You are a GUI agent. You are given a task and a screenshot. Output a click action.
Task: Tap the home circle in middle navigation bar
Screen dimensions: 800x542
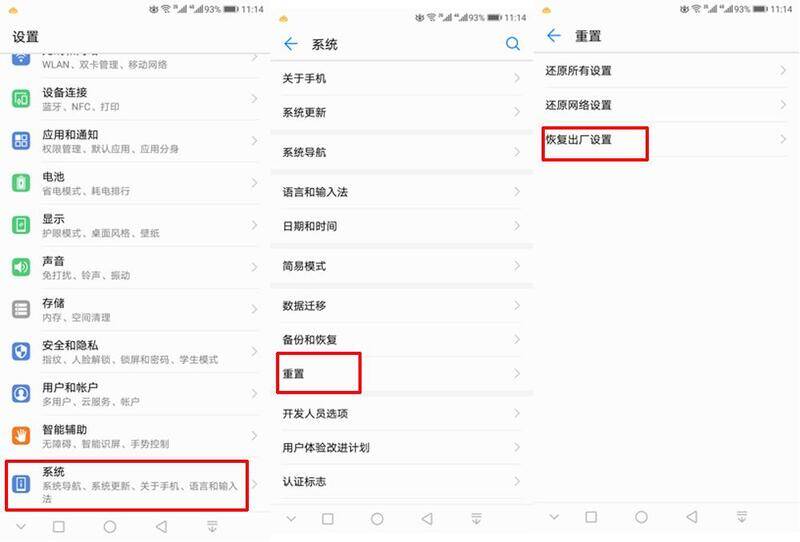pyautogui.click(x=377, y=519)
